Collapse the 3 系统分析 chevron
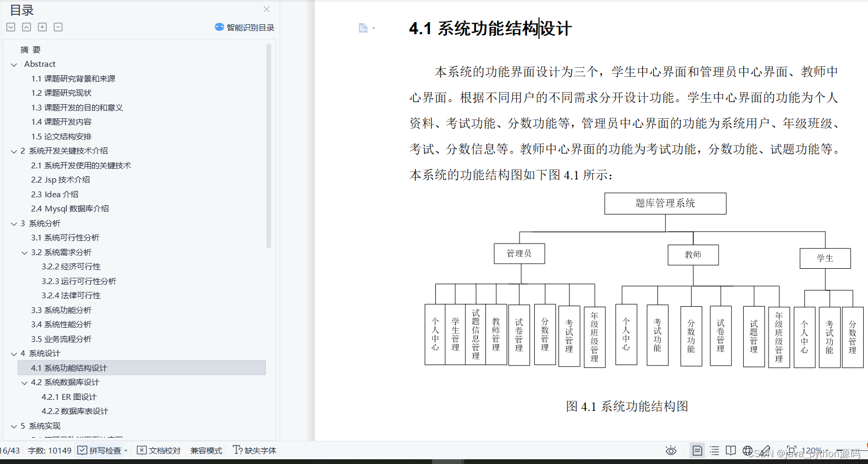 tap(14, 224)
